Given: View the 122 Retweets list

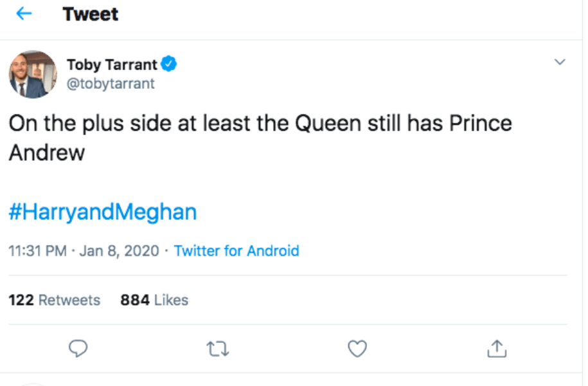Looking at the screenshot, I should click(x=55, y=300).
